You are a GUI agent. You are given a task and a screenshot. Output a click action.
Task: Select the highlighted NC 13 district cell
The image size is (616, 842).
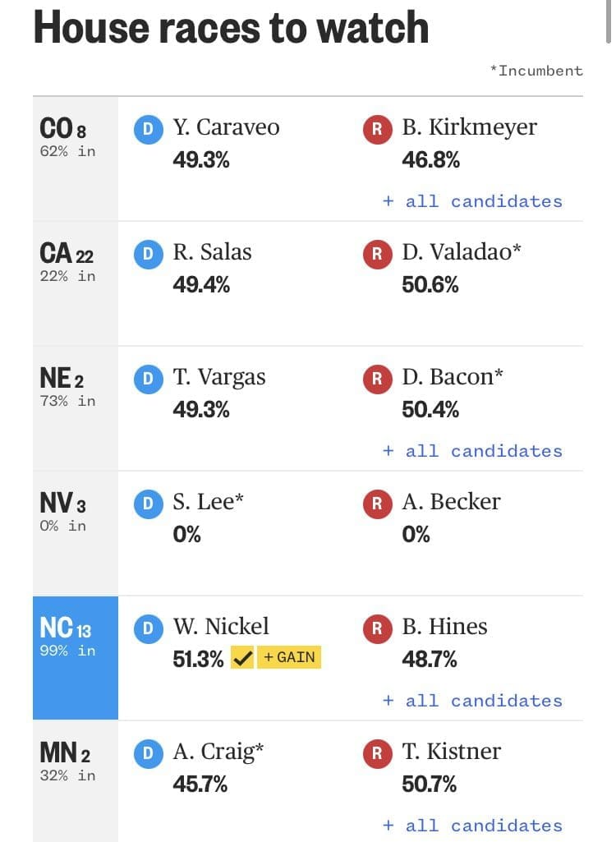pos(76,657)
